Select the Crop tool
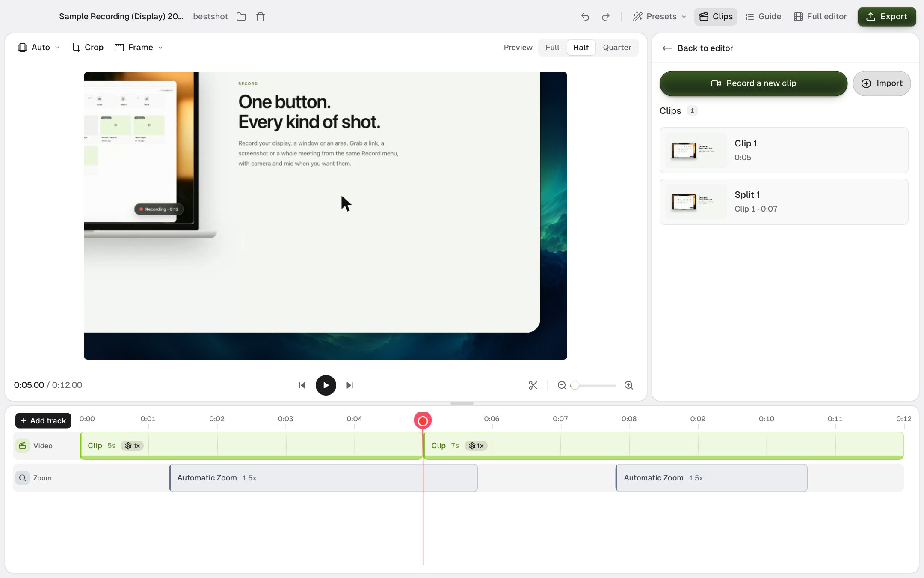924x578 pixels. [87, 48]
